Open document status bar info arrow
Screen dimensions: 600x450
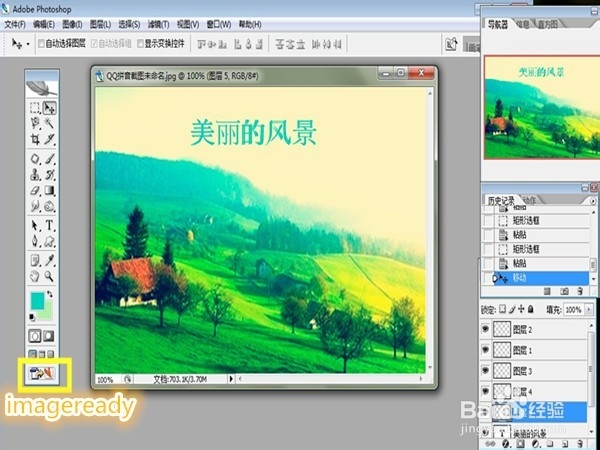coord(231,379)
